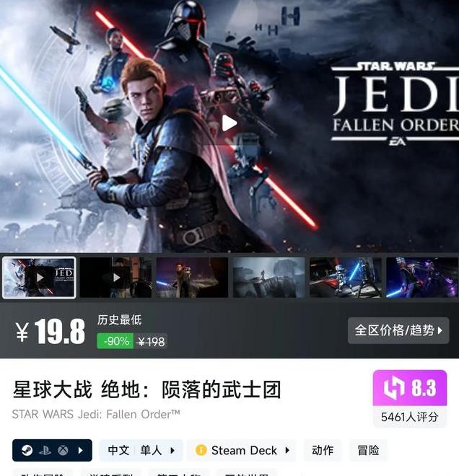Open 全区价格/趋势 regional price trends
459x476 pixels.
pos(398,330)
